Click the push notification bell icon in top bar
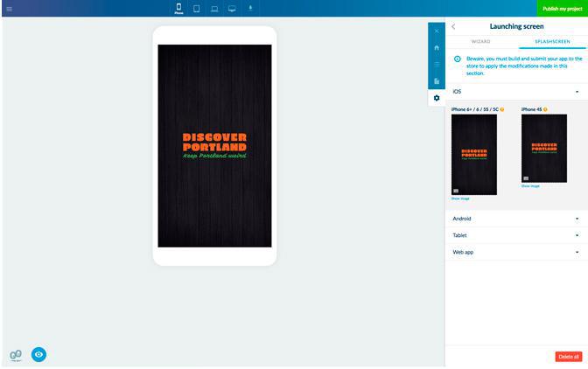 pos(250,8)
